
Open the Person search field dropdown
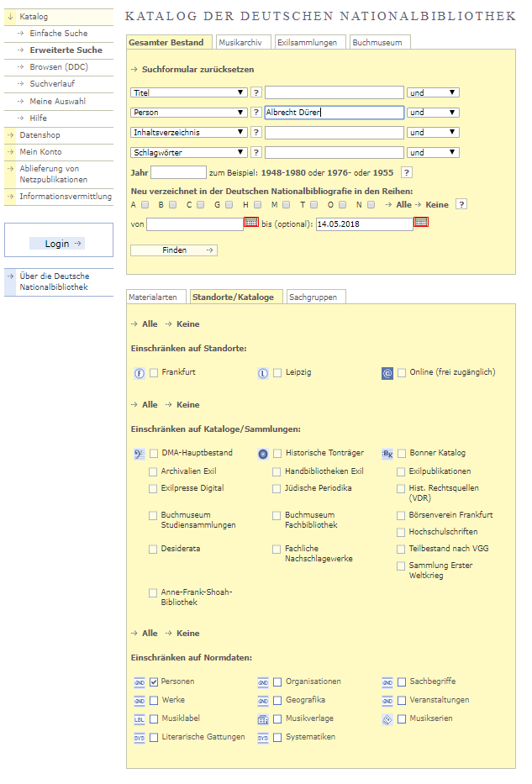pyautogui.click(x=189, y=113)
